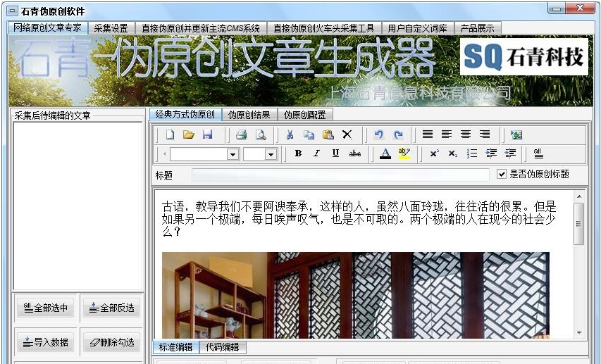Align text right icon
This screenshot has height=364, width=601.
click(485, 134)
